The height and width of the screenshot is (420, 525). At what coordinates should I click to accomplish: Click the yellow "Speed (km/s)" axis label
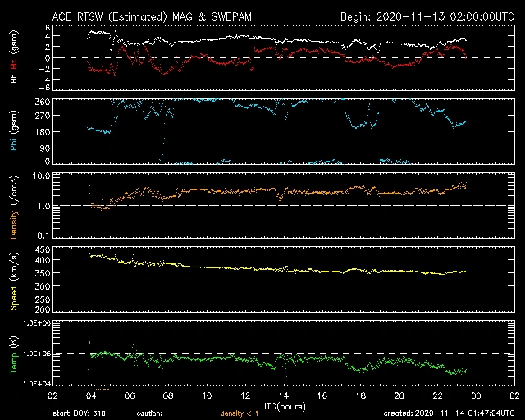click(14, 281)
